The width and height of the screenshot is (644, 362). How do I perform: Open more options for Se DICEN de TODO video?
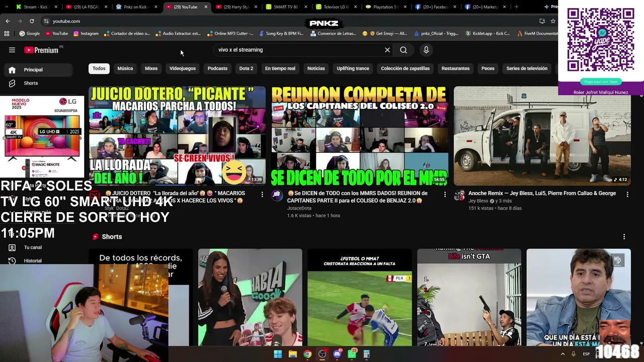click(445, 194)
